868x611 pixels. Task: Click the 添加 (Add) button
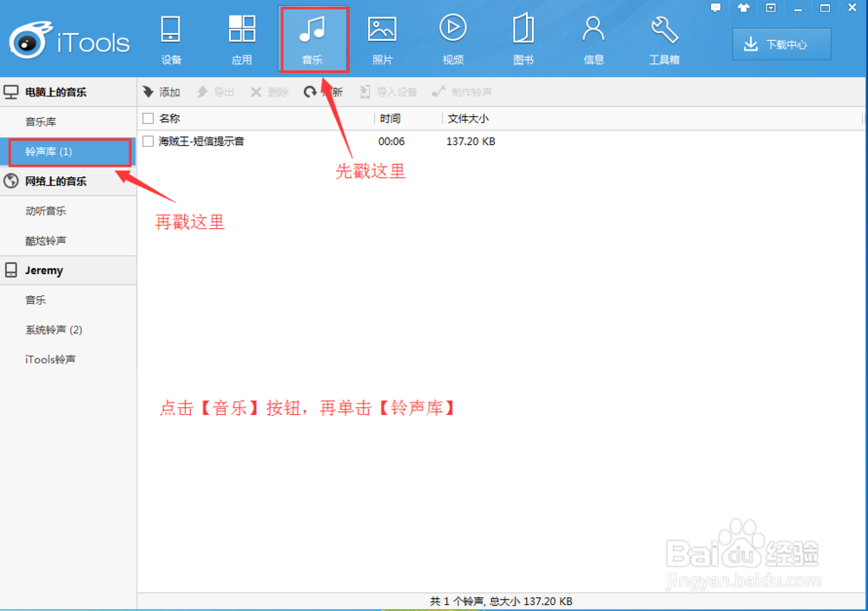coord(161,91)
